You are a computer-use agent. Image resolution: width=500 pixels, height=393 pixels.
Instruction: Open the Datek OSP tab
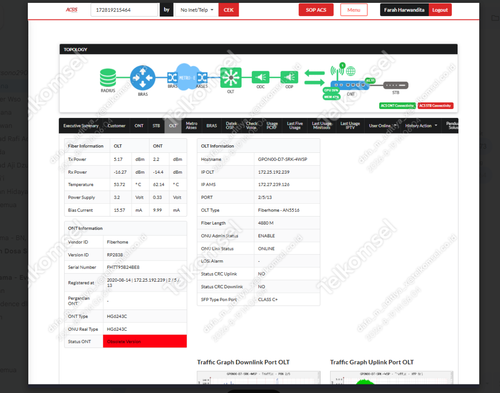coord(231,126)
